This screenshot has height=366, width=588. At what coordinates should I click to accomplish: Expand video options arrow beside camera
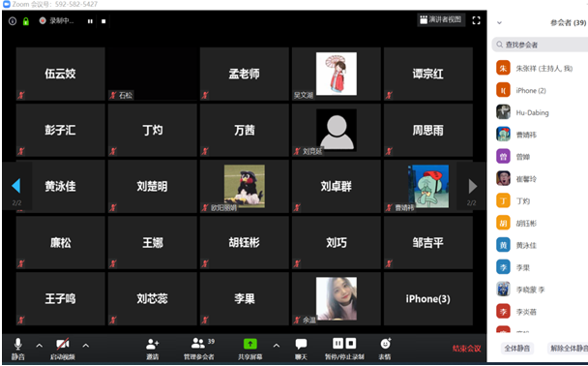(86, 346)
